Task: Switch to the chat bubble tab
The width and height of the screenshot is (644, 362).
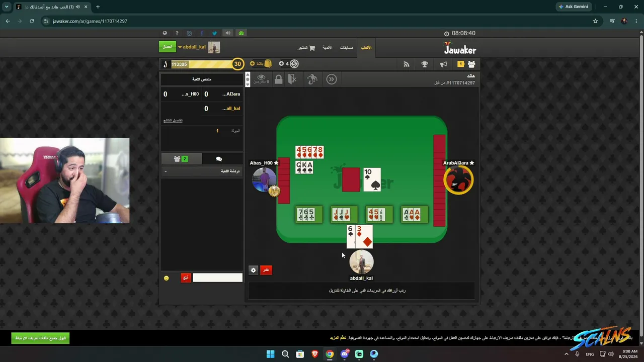Action: pyautogui.click(x=219, y=159)
